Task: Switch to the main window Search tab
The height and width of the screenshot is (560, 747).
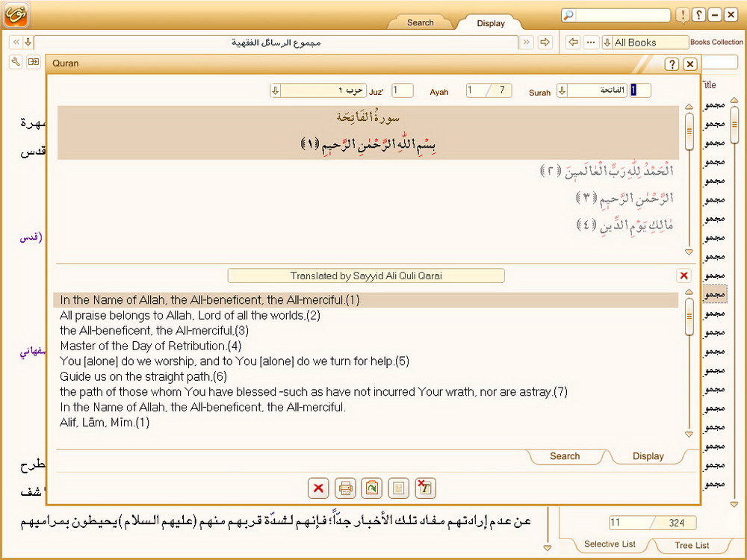Action: pos(420,22)
